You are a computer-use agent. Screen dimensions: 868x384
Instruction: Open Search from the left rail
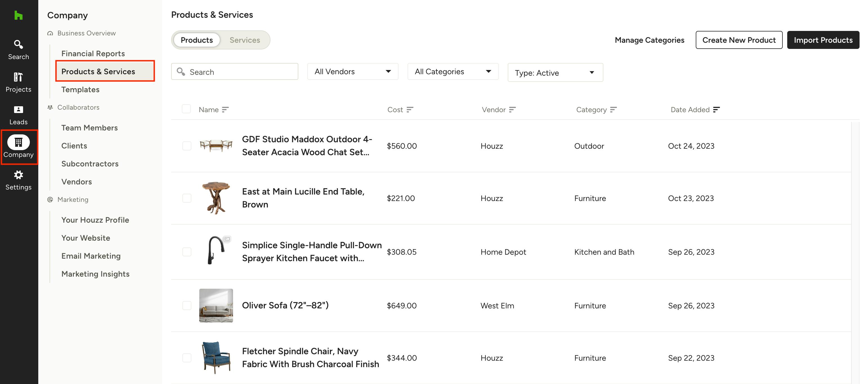[x=19, y=50]
